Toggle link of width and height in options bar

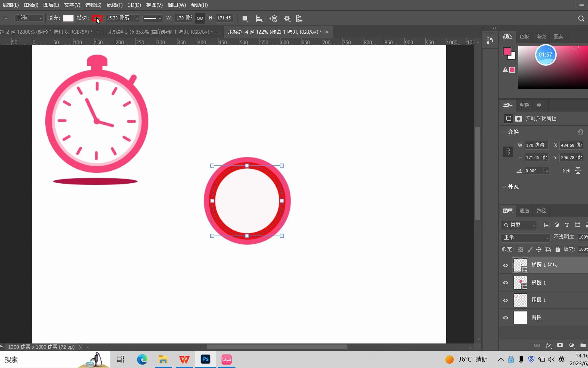pyautogui.click(x=200, y=18)
